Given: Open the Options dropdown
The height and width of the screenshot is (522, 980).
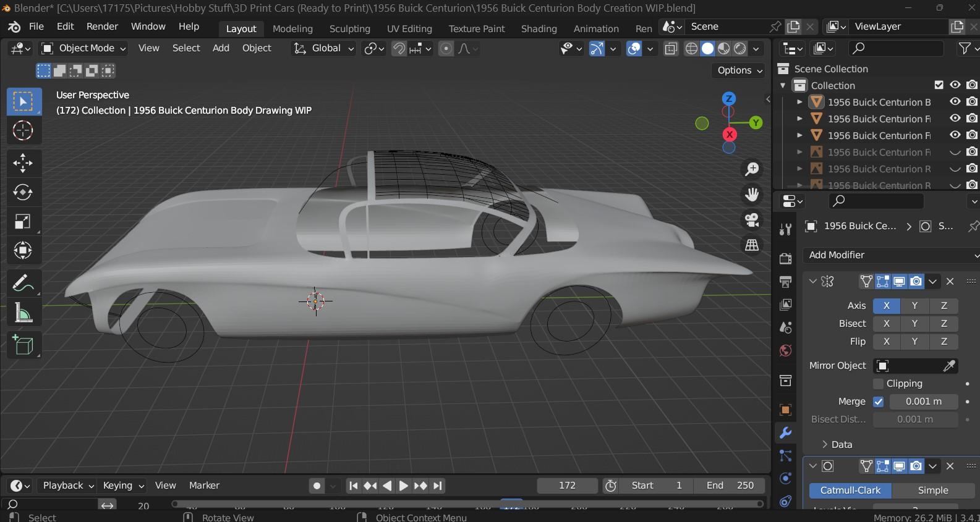Looking at the screenshot, I should pyautogui.click(x=740, y=70).
